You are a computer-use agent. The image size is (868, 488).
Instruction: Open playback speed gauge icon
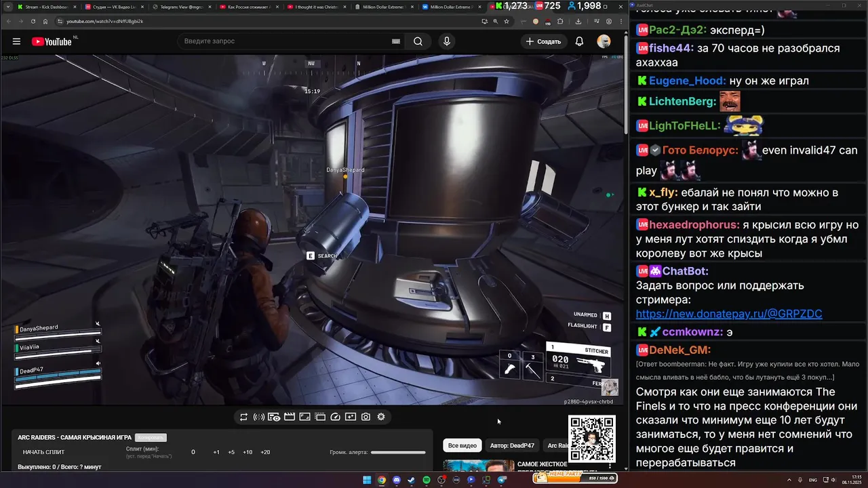point(335,417)
